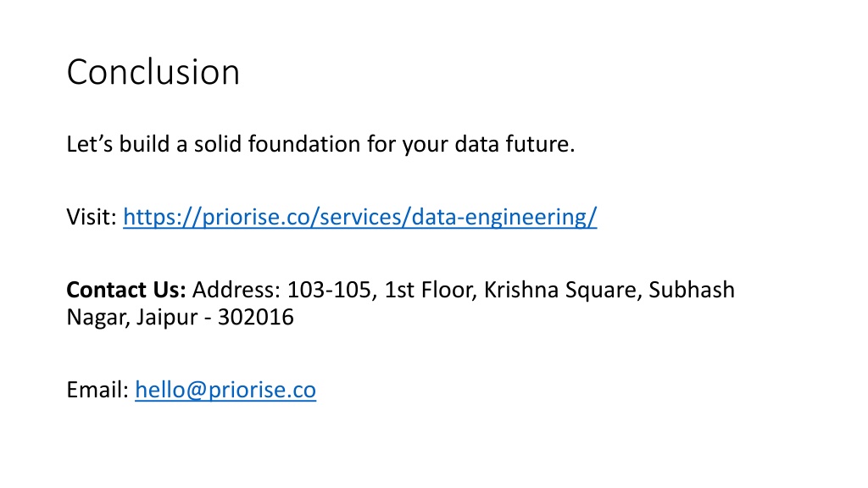Screen dimensions: 868x488
Task: Open the priorise.co data-engineering services link
Action: coord(359,217)
